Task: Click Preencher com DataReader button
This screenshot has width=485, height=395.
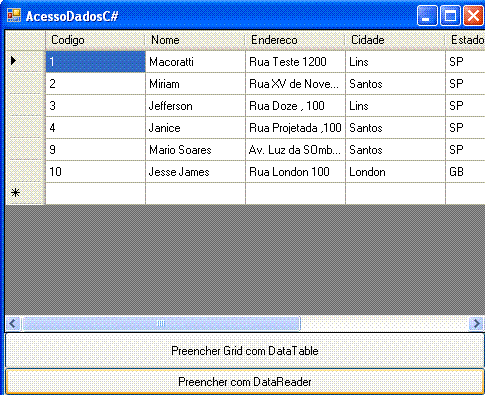Action: coord(245,381)
